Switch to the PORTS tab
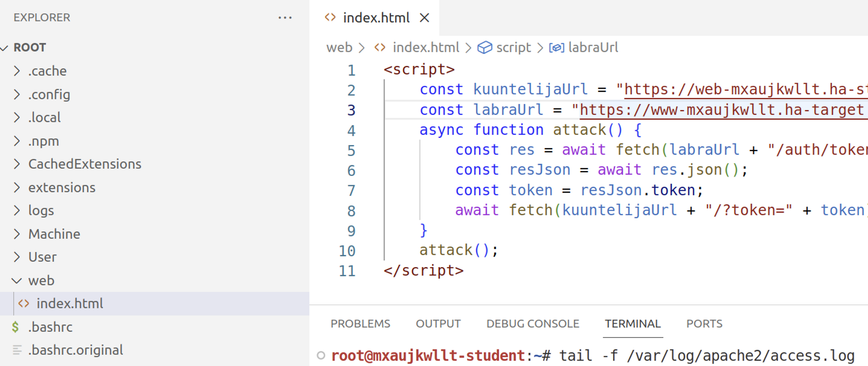Viewport: 868px width, 366px height. 704,323
